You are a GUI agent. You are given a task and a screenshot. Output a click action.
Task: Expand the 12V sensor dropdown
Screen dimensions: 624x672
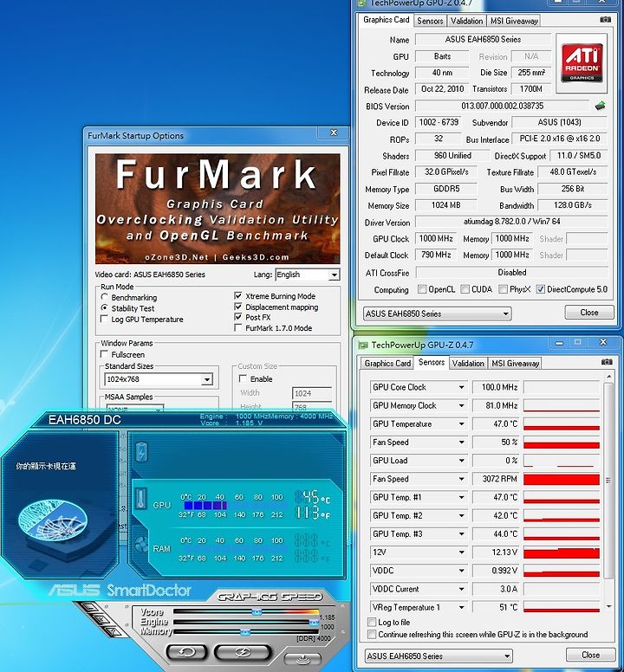[461, 552]
